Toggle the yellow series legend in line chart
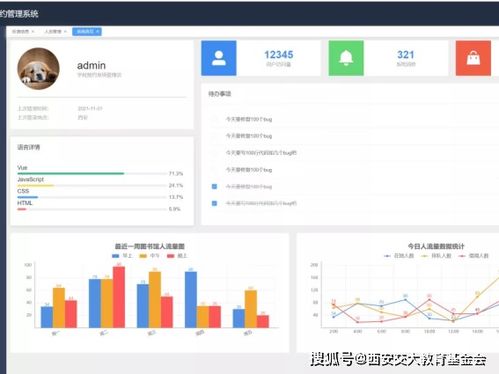 436,256
